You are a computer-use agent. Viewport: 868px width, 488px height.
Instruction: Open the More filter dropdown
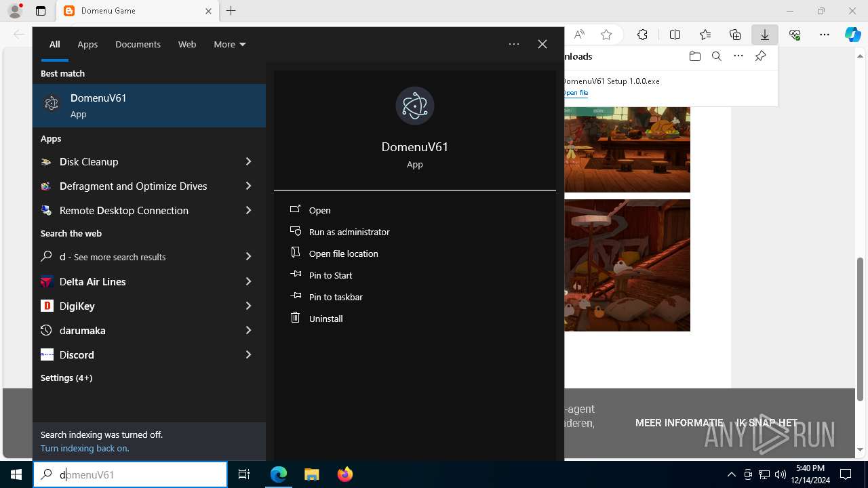tap(229, 44)
